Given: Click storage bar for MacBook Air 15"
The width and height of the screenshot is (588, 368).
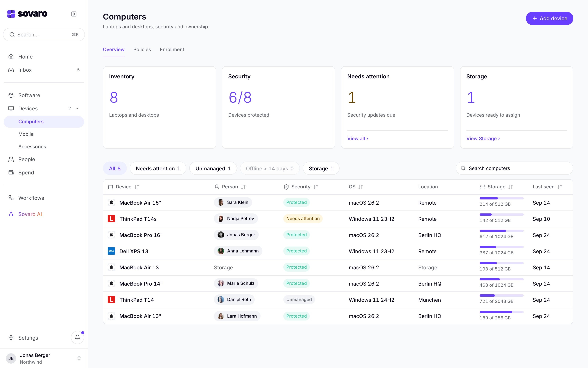Looking at the screenshot, I should click(501, 198).
